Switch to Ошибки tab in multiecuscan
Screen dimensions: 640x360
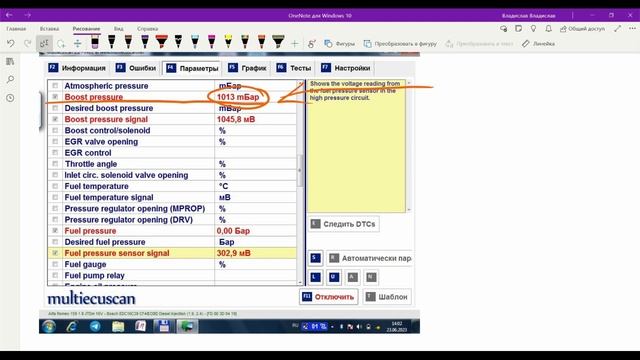pyautogui.click(x=136, y=68)
